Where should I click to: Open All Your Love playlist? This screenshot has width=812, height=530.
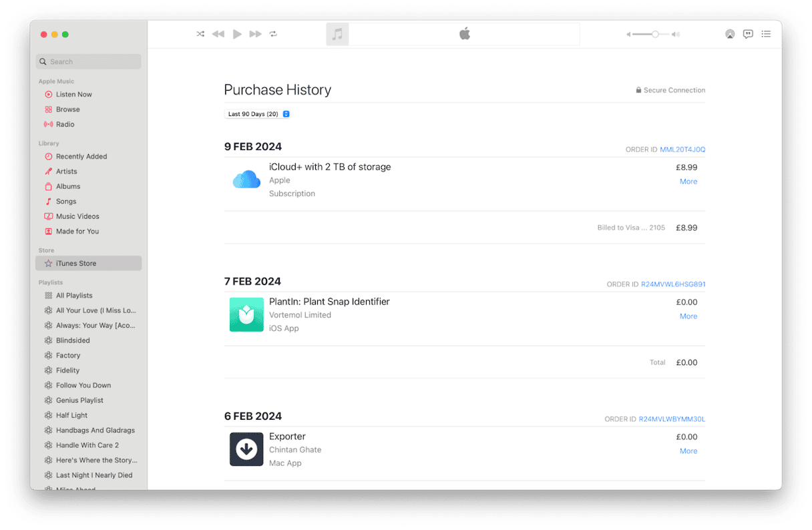(x=89, y=310)
